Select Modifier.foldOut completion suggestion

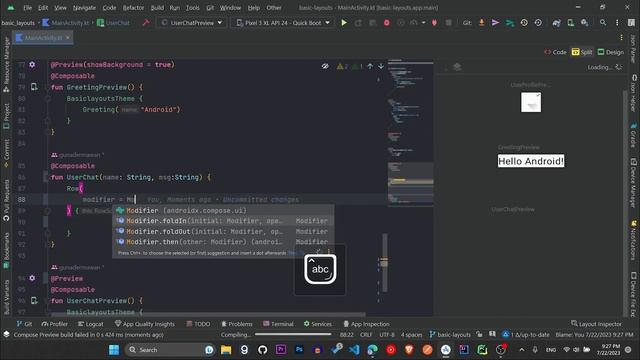pyautogui.click(x=223, y=231)
